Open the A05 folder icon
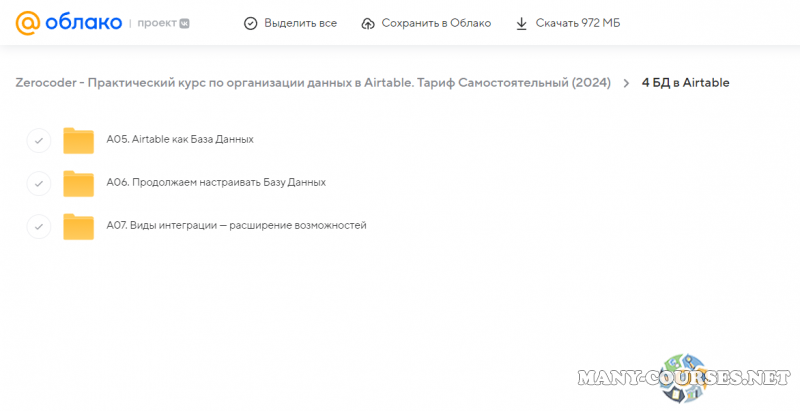This screenshot has height=411, width=800. (x=78, y=140)
